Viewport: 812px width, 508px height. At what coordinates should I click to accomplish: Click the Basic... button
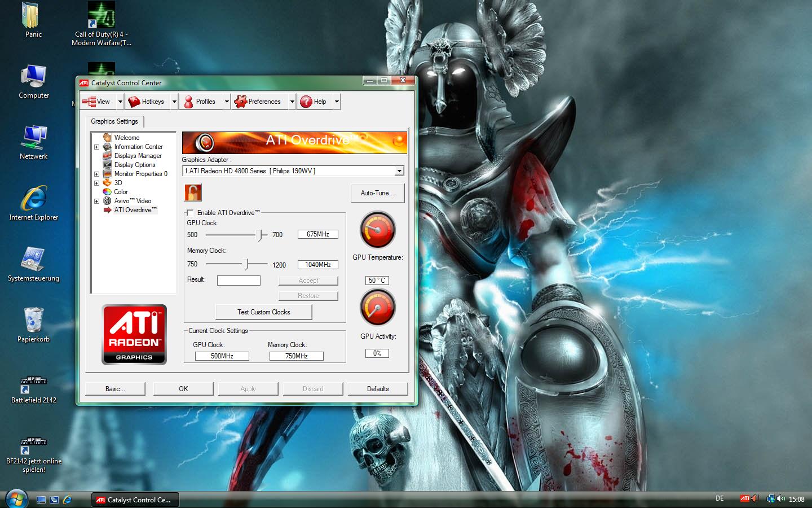click(115, 389)
